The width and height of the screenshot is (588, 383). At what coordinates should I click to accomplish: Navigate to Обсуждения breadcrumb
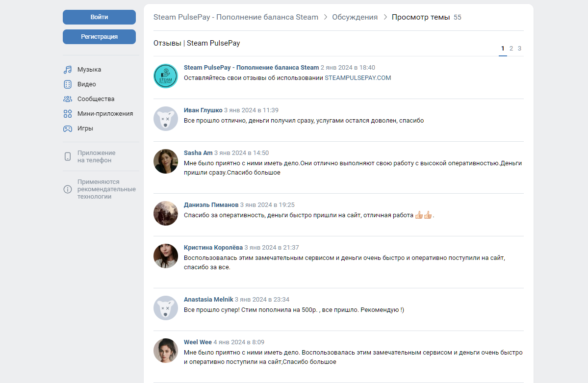[355, 17]
